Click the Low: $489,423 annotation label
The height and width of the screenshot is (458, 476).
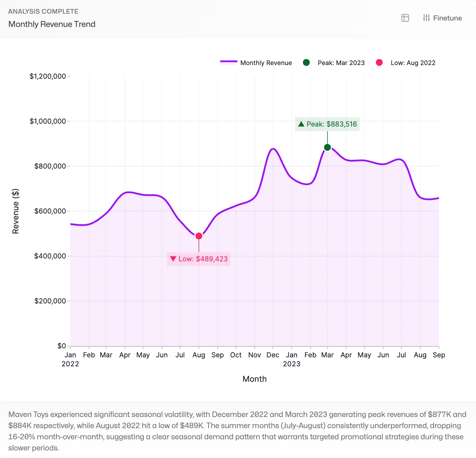point(198,258)
